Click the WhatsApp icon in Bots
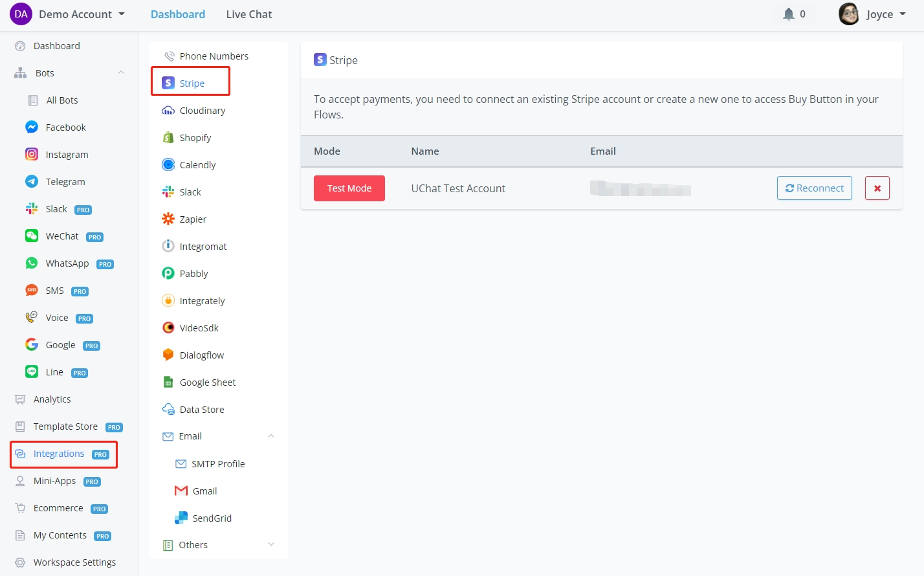Screen dimensions: 924x576 (x=32, y=263)
